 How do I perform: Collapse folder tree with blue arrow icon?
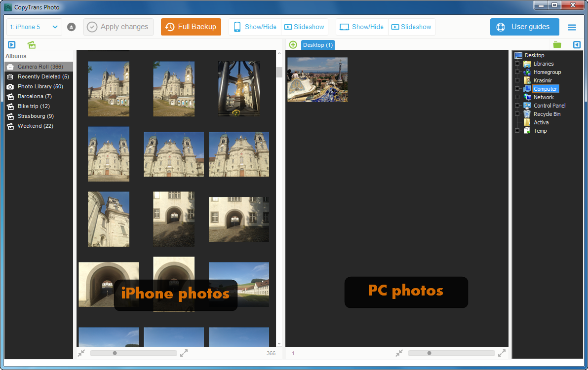coord(577,45)
